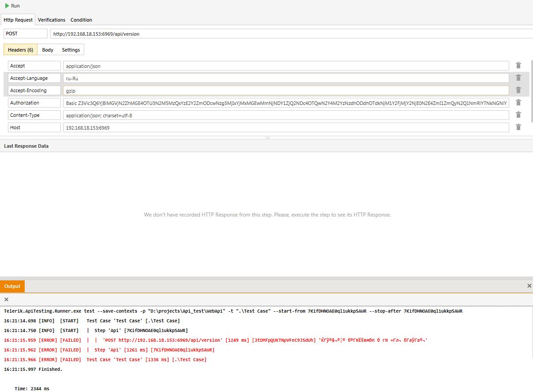Click the request URL input field
This screenshot has width=533, height=392.
pyautogui.click(x=291, y=34)
